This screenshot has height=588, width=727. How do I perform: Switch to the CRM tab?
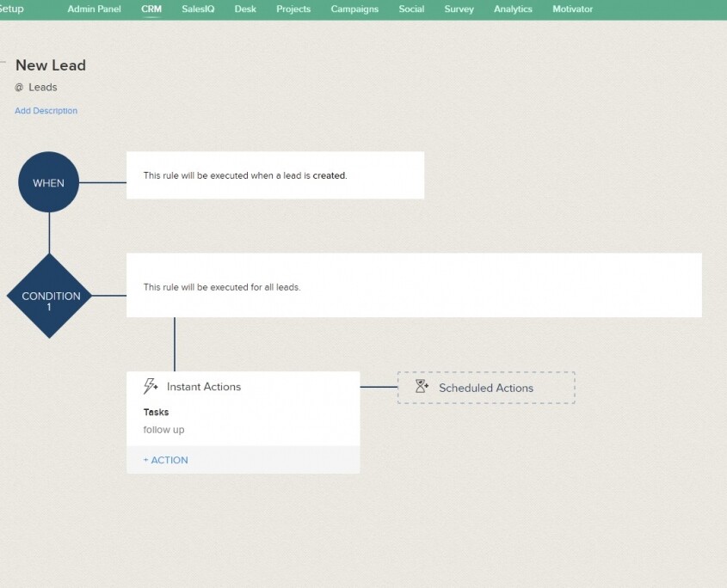coord(151,9)
